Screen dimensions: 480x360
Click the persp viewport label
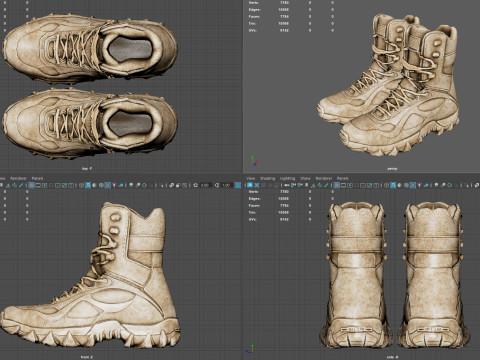(x=392, y=169)
